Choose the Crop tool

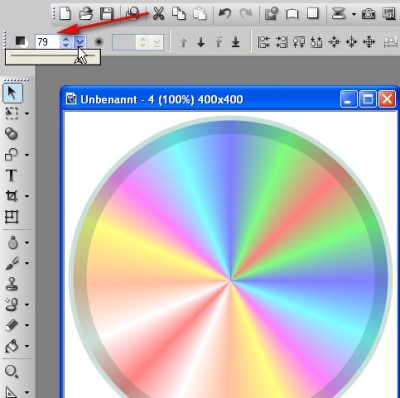(12, 196)
